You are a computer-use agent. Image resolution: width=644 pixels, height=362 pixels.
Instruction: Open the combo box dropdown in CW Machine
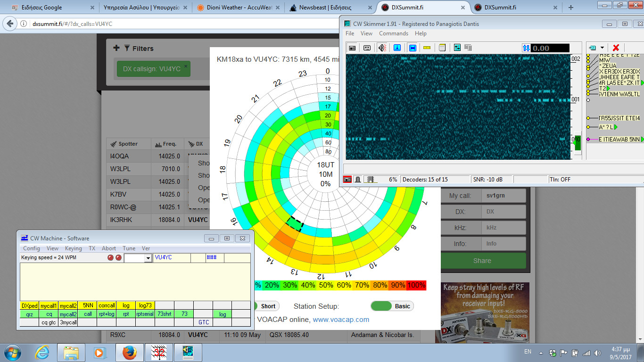click(148, 258)
